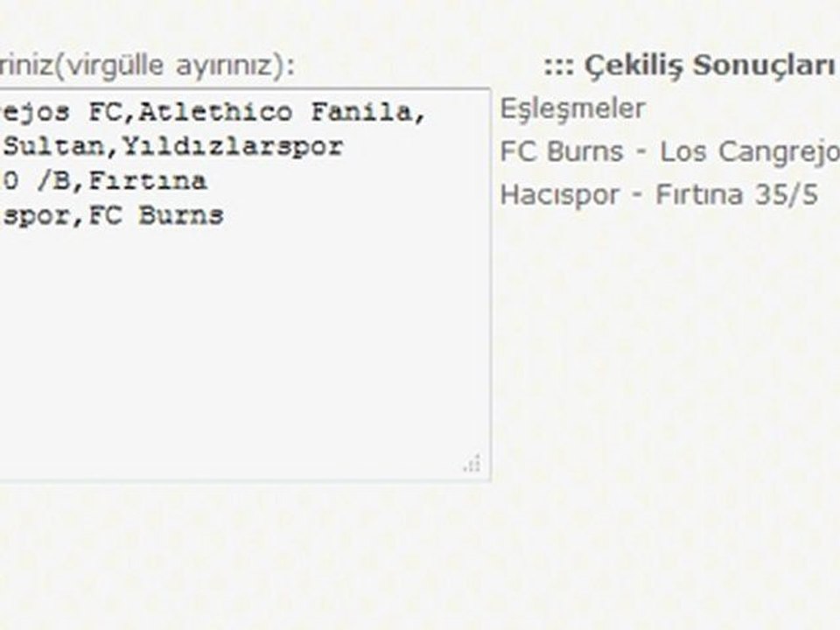The width and height of the screenshot is (840, 630).
Task: Click the 'Çekiliş Sonuçları' heading
Action: pyautogui.click(x=710, y=66)
